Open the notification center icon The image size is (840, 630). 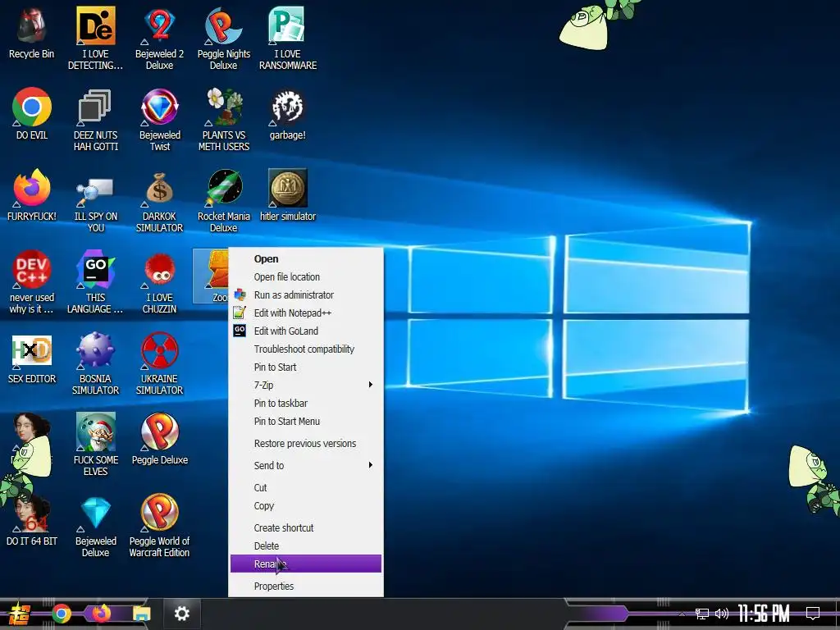[x=813, y=614]
